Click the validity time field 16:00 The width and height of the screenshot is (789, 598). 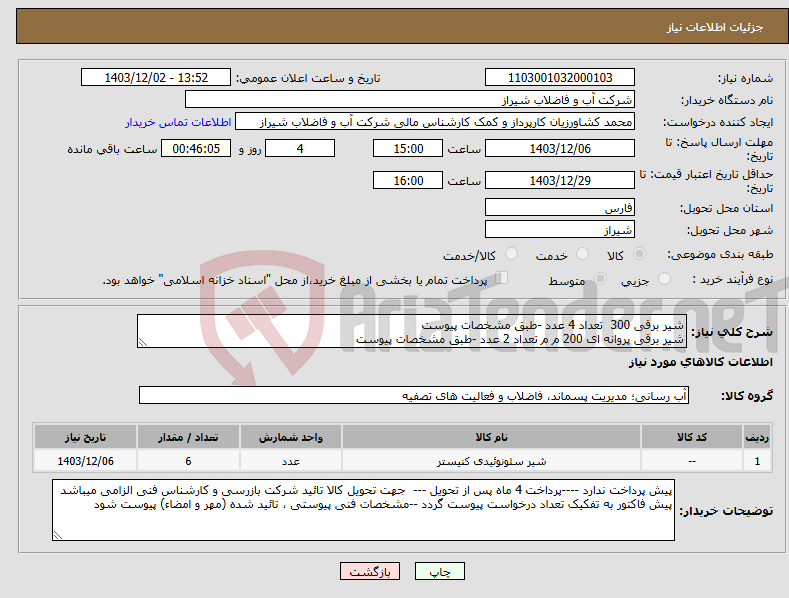tap(408, 180)
